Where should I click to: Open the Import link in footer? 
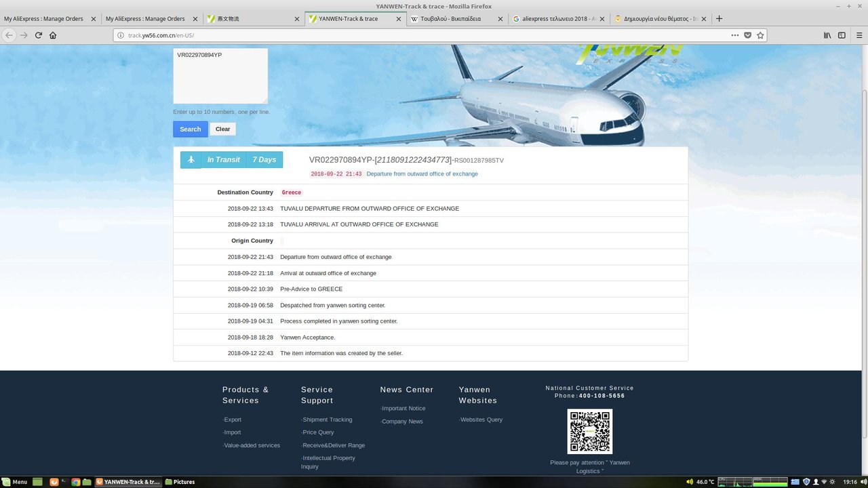[x=232, y=432]
